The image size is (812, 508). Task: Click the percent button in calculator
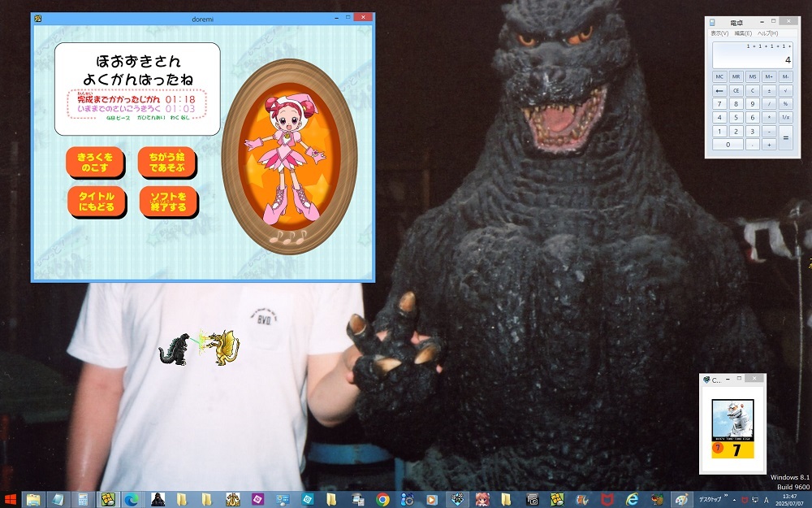(785, 104)
